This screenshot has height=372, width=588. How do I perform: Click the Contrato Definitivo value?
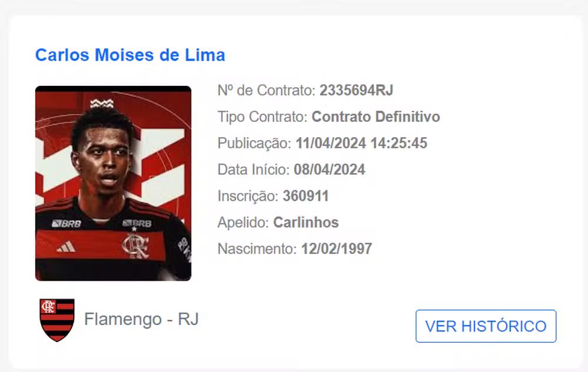(x=376, y=117)
